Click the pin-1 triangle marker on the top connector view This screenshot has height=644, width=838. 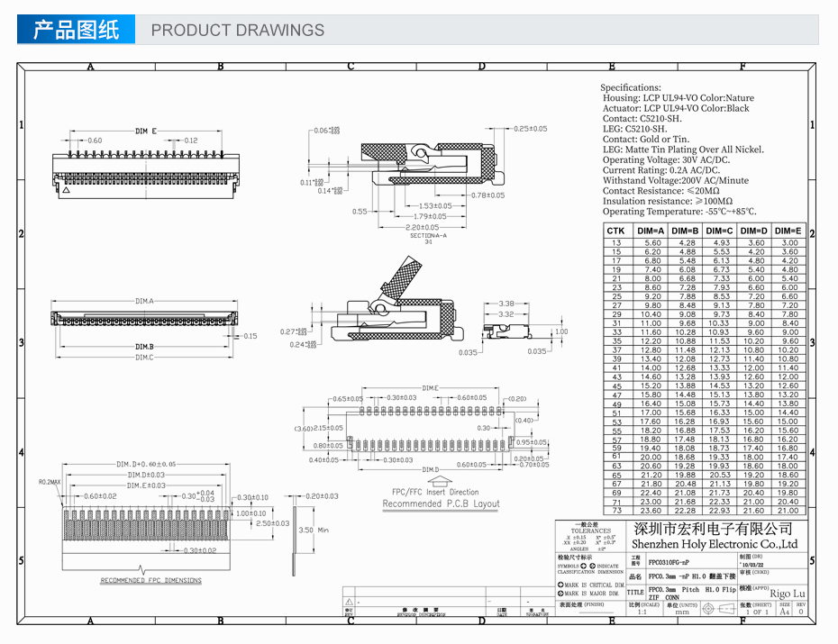coord(65,190)
